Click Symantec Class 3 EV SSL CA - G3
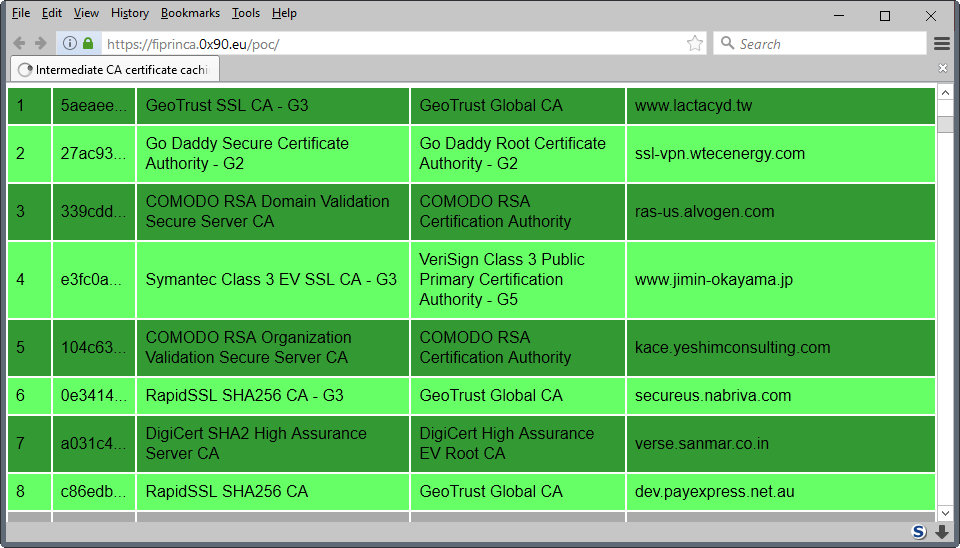This screenshot has height=548, width=960. 272,280
